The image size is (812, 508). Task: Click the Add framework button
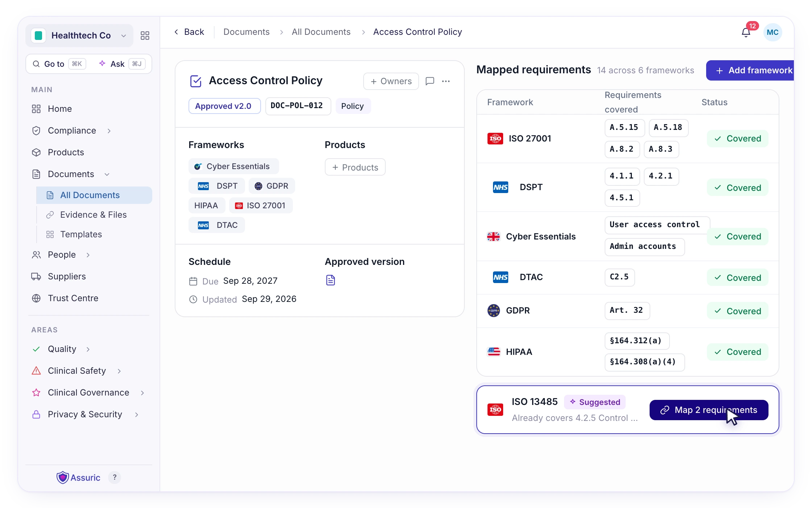[x=750, y=70]
